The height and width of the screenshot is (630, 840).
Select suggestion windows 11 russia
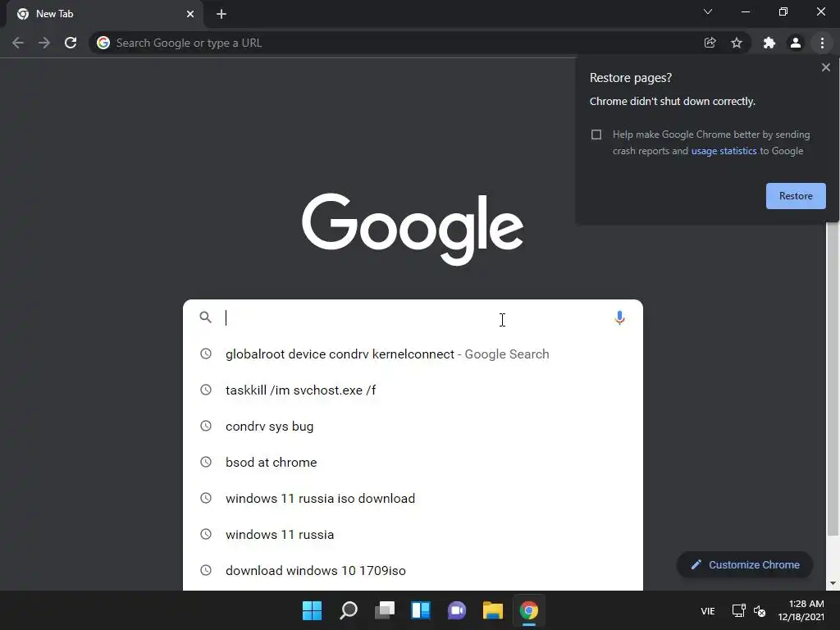point(413,534)
